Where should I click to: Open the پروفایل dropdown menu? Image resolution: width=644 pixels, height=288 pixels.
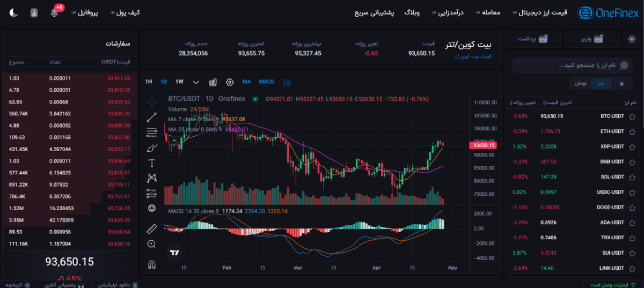(85, 12)
